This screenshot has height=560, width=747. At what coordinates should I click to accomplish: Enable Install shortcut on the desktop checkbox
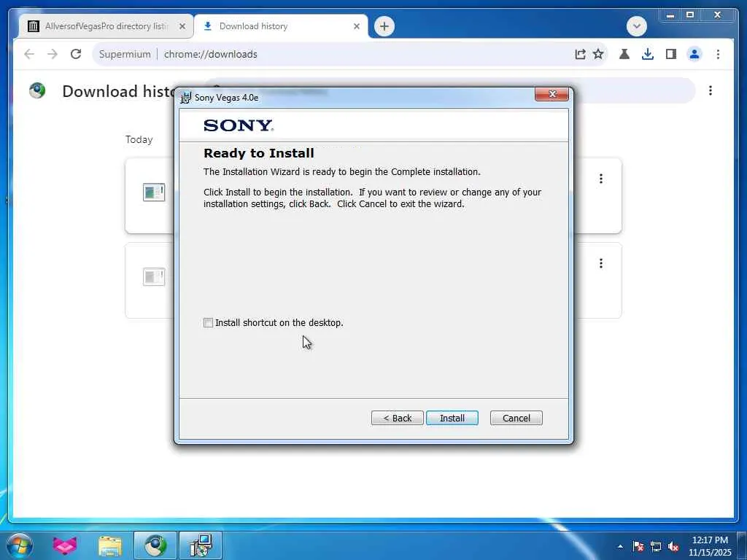pos(208,323)
